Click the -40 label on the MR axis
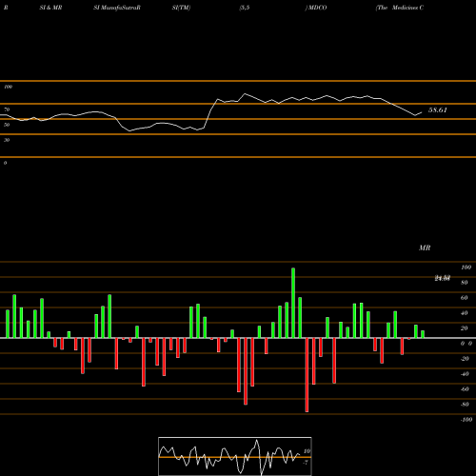Viewport: 476px width, 476px height. point(465,374)
